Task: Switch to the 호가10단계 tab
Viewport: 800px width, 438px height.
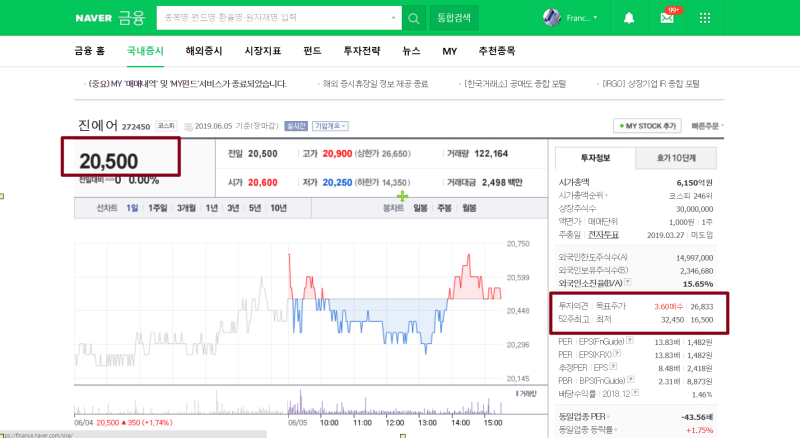Action: 676,158
